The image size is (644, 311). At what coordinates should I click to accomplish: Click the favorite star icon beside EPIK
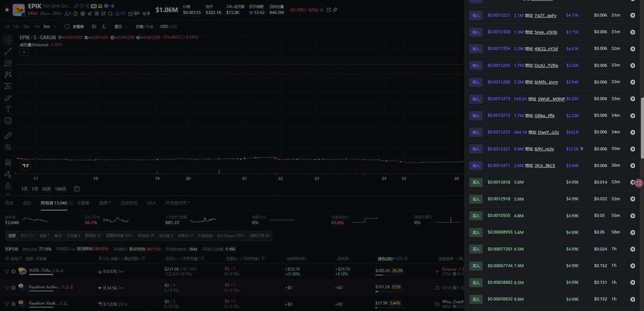7,10
